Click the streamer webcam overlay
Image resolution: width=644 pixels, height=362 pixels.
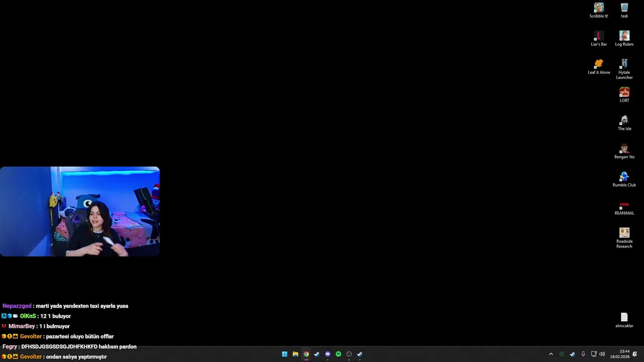click(80, 212)
